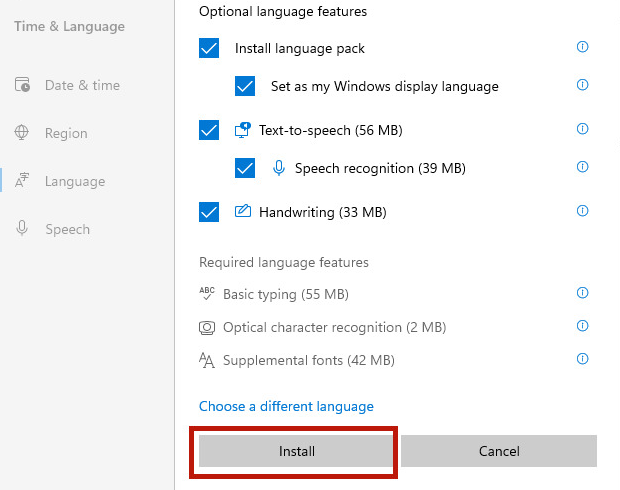Disable Text-to-speech checkbox
The height and width of the screenshot is (490, 620).
coord(209,130)
